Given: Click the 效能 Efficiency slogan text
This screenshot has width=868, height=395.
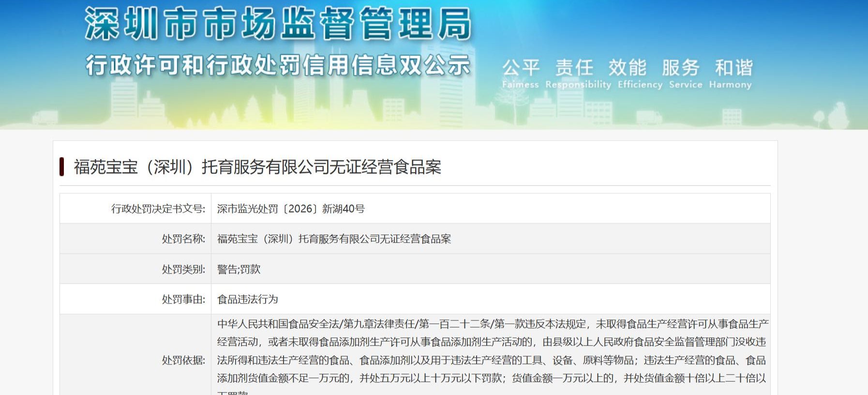Looking at the screenshot, I should pyautogui.click(x=640, y=73).
